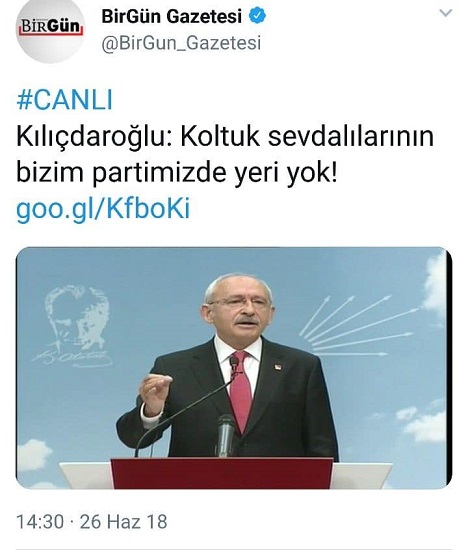Follow the goo.gl/KfboKi link

click(103, 209)
